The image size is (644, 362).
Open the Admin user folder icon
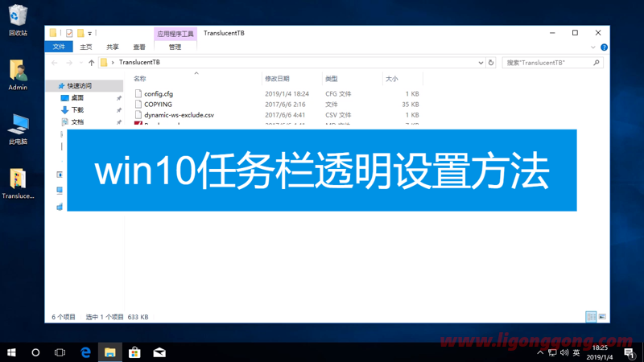tap(18, 75)
